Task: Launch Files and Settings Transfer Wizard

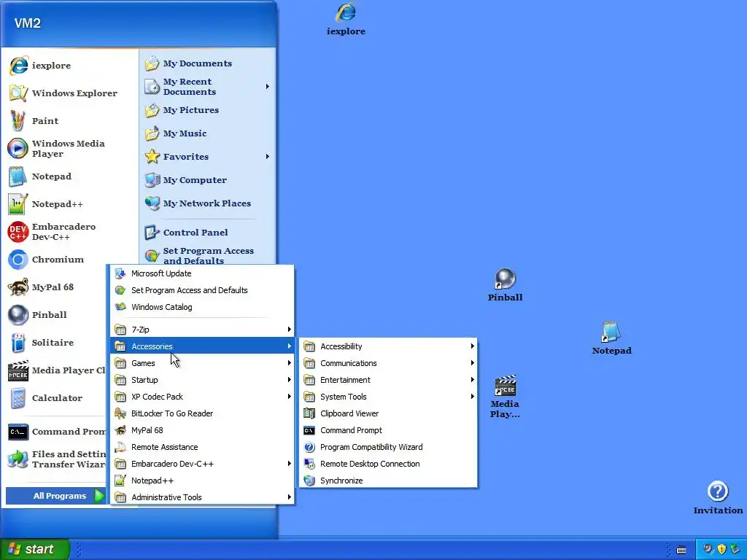Action: (x=56, y=459)
